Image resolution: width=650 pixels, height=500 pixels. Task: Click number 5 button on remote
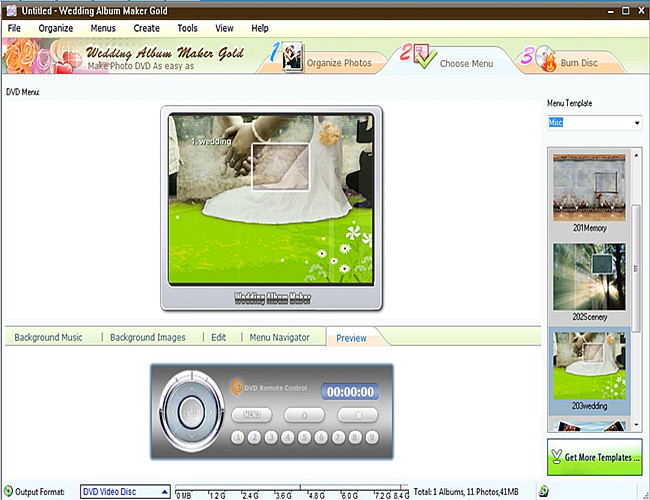click(x=305, y=437)
